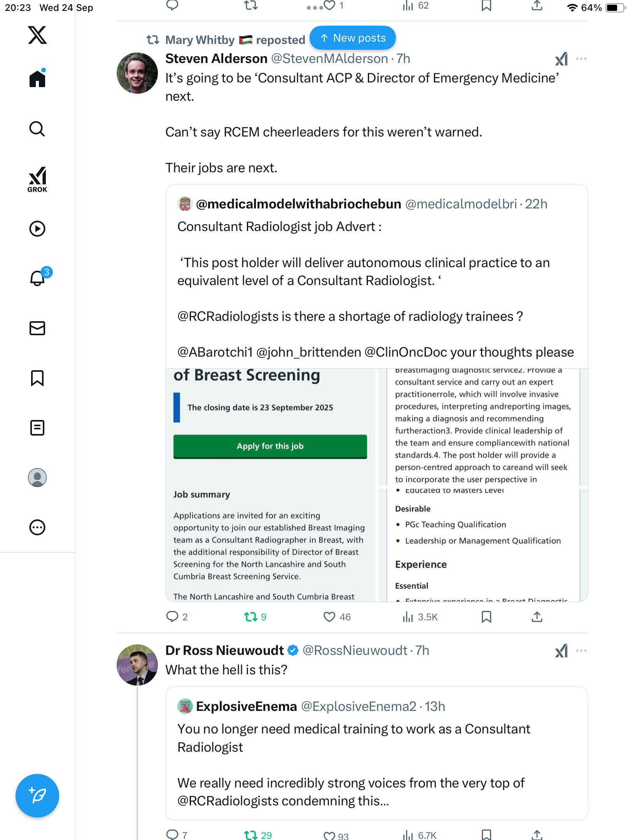Open the video play icon in sidebar
Image resolution: width=630 pixels, height=840 pixels.
coord(37,229)
